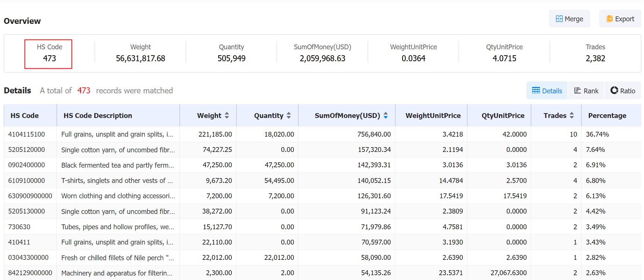Viewport: 644px width, 280px height.
Task: Select HS code 03043300000
Action: click(28, 258)
